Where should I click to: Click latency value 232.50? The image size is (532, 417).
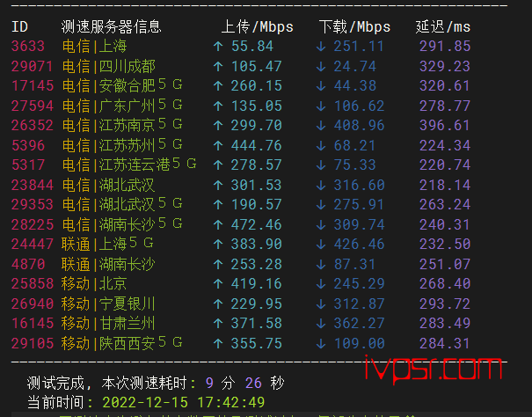click(445, 245)
